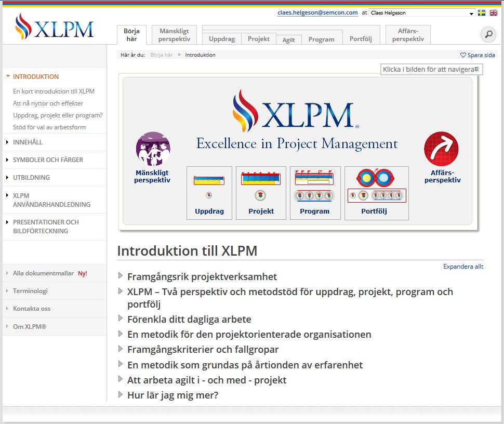The width and height of the screenshot is (504, 424).
Task: Expand Framgångsrik projektverksamhet topic
Action: point(121,275)
